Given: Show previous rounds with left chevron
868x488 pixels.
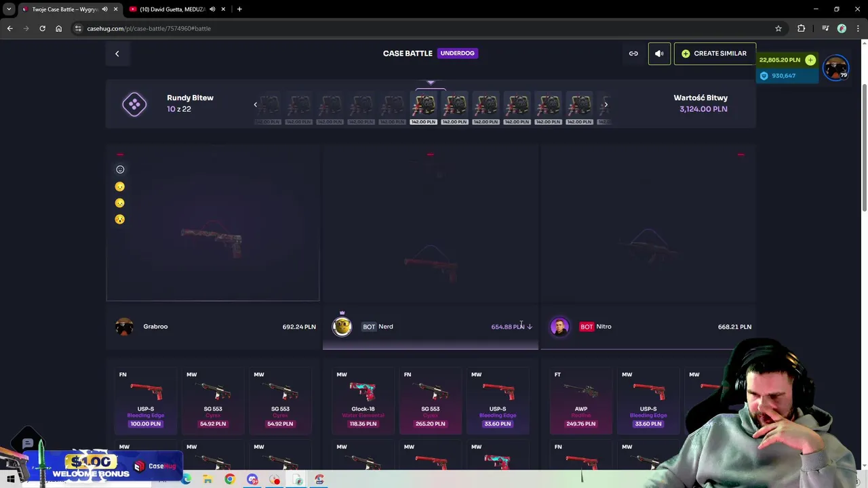Looking at the screenshot, I should [256, 104].
